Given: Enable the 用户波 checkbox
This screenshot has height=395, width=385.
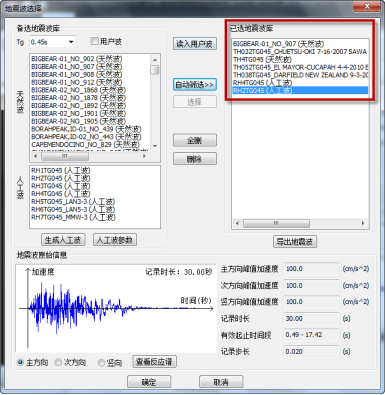Looking at the screenshot, I should (x=94, y=41).
